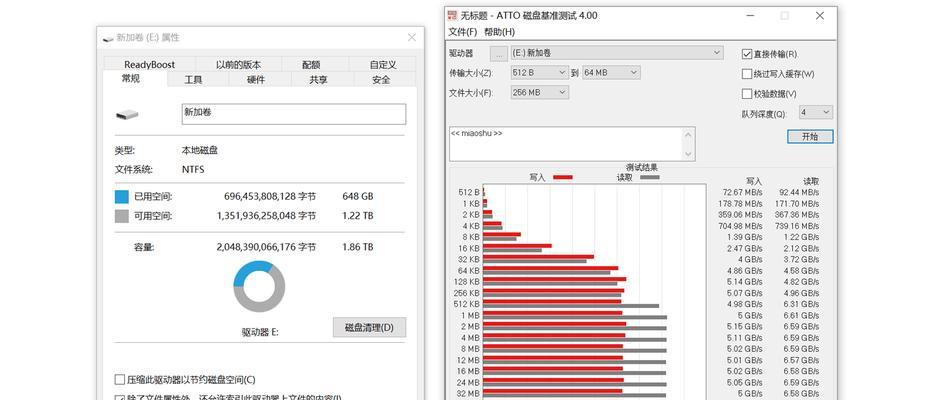Click the drive icon in Properties title bar
The image size is (932, 400).
point(108,38)
